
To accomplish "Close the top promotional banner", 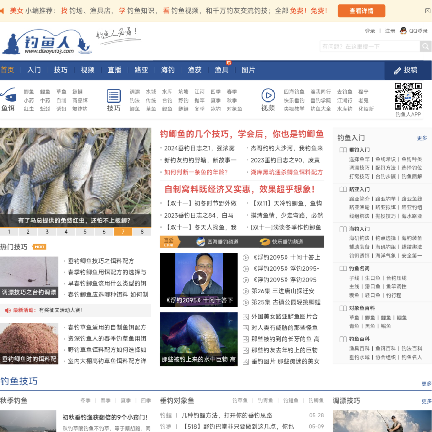I will (x=427, y=11).
